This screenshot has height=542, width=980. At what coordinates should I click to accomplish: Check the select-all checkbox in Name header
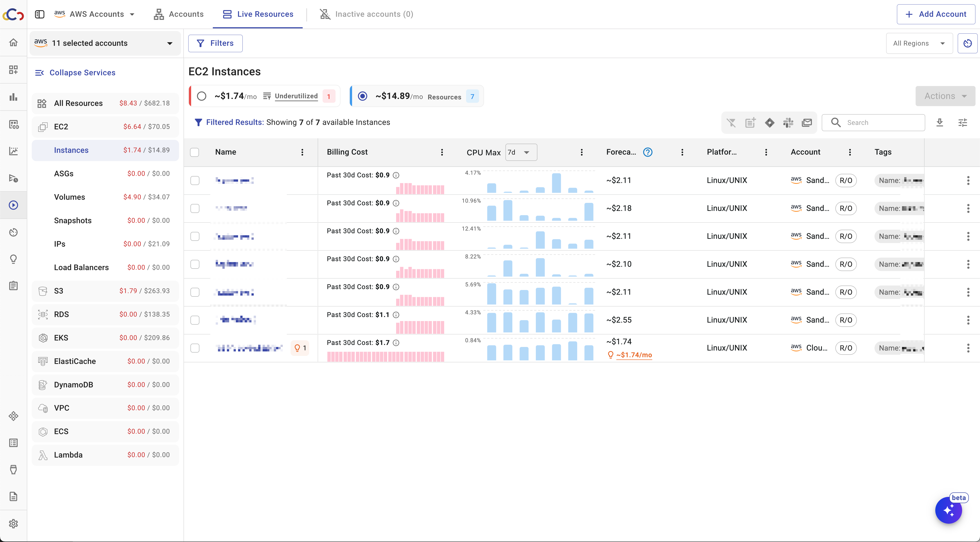[x=194, y=152]
